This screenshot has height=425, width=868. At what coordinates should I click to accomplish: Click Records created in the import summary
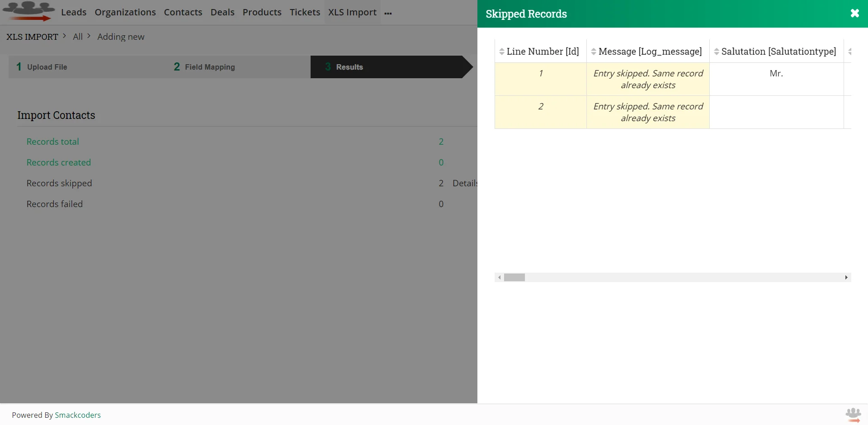[58, 162]
